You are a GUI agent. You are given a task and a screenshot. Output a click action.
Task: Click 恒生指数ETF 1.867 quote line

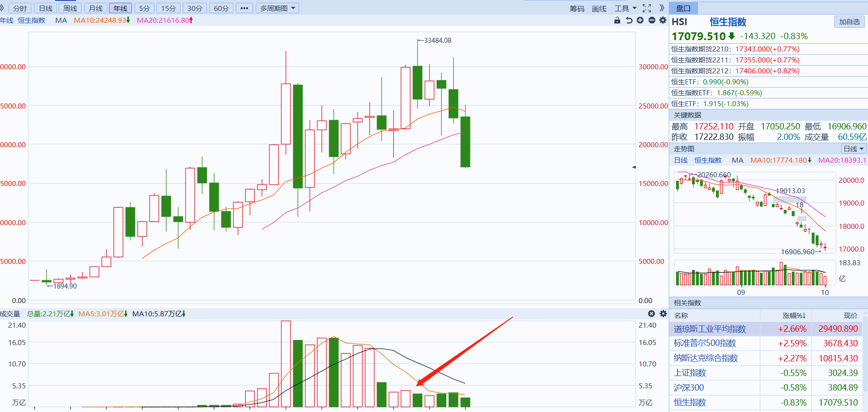717,93
